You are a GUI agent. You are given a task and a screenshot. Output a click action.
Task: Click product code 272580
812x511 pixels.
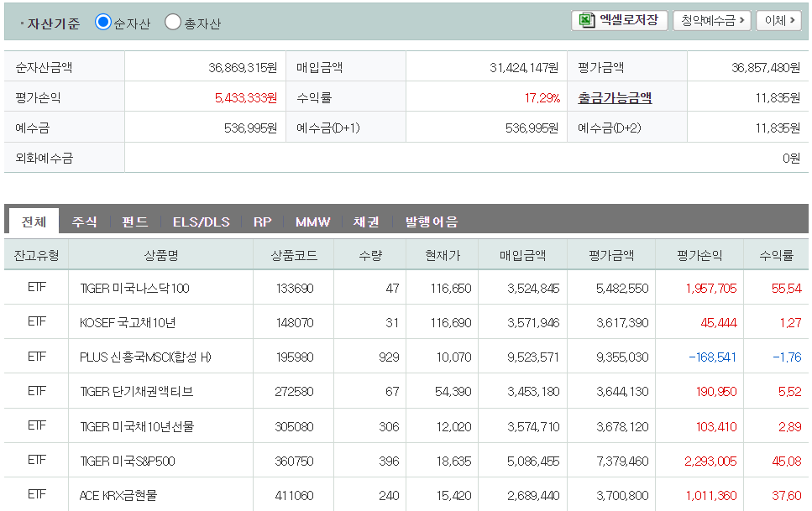coord(294,391)
